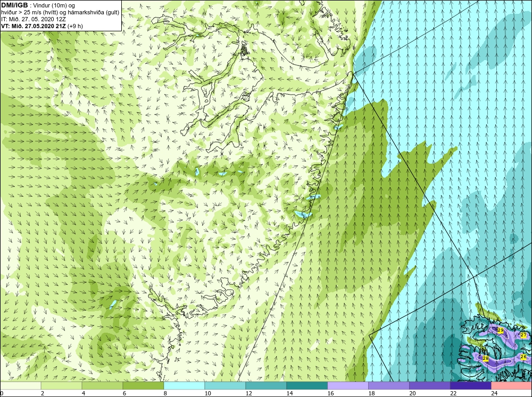Click the yellow gust label 28

(486, 358)
